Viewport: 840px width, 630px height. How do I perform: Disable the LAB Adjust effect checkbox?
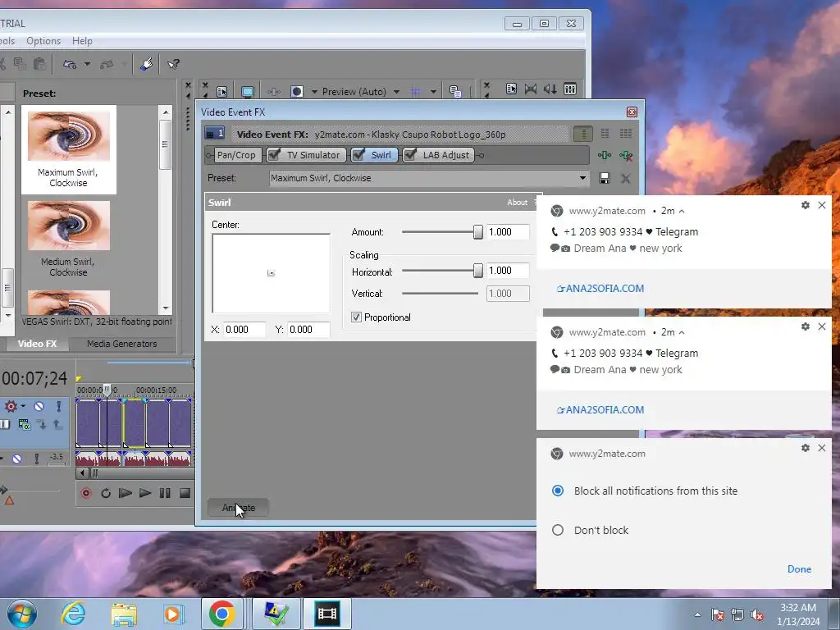click(x=410, y=155)
